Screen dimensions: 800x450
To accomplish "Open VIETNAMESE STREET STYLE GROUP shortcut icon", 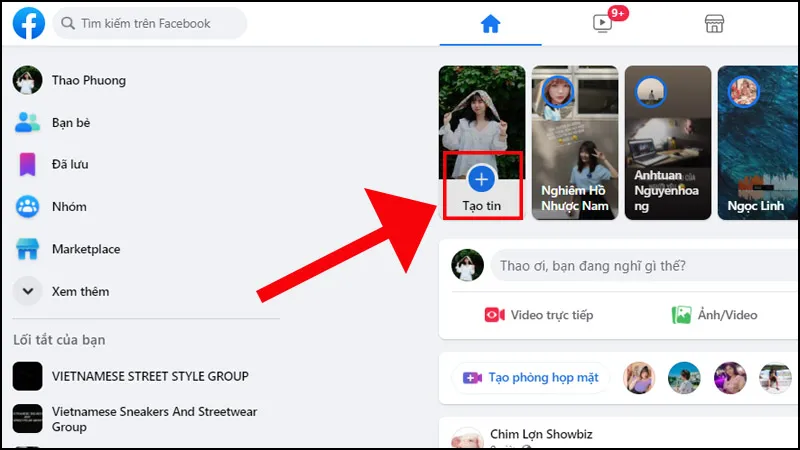I will (28, 376).
